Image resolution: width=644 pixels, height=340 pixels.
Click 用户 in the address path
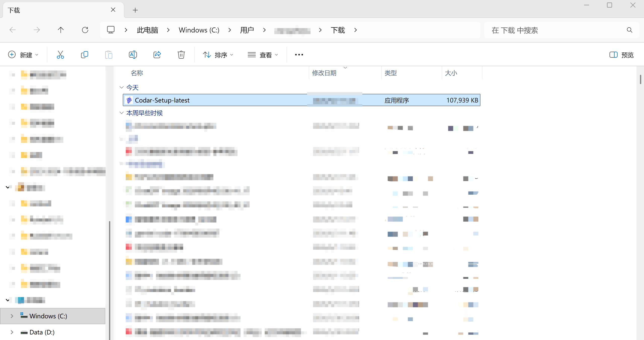coord(247,30)
